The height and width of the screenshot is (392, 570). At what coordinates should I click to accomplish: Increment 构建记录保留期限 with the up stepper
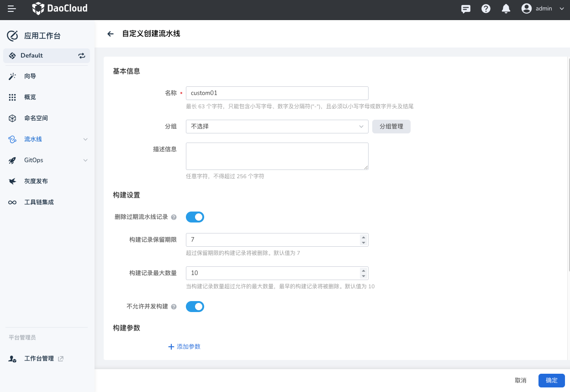pyautogui.click(x=363, y=237)
